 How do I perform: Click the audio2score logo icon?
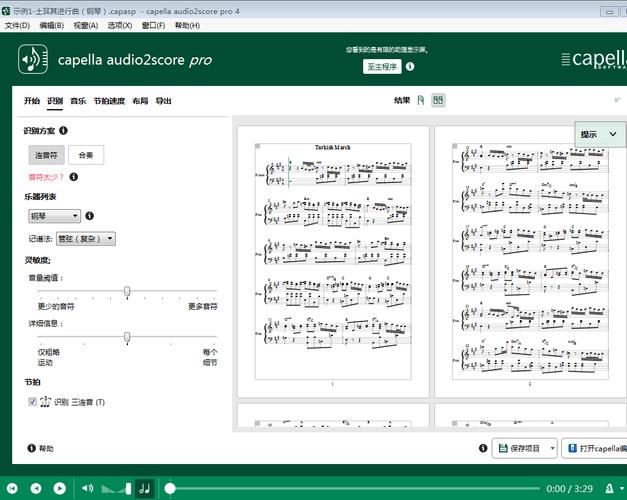pyautogui.click(x=33, y=59)
